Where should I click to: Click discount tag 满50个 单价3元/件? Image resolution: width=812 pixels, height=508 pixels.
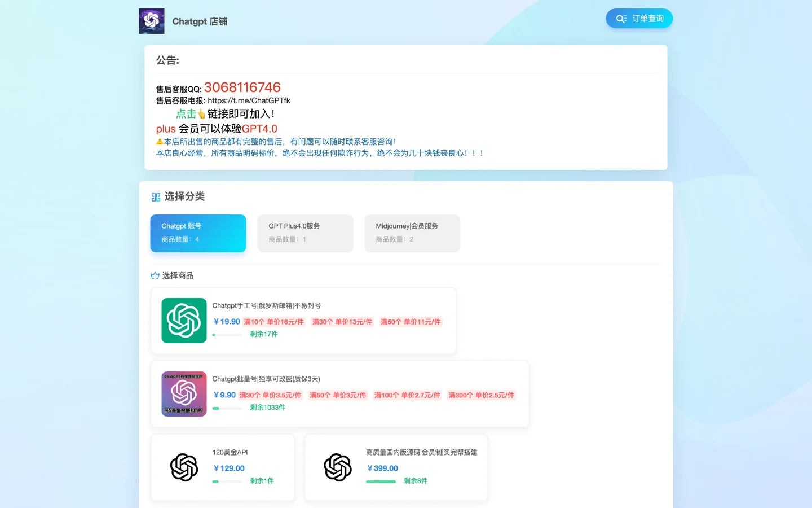pyautogui.click(x=338, y=395)
